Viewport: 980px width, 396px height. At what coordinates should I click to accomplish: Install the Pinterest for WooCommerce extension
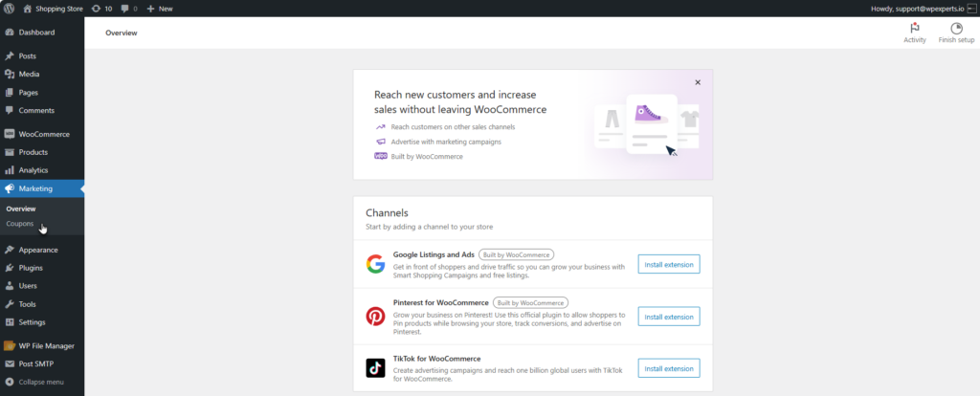tap(669, 317)
